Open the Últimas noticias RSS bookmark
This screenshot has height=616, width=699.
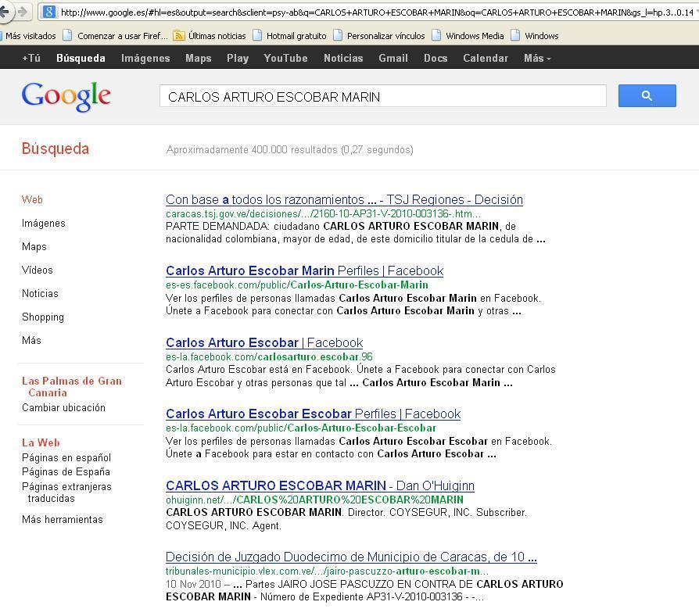(x=210, y=36)
